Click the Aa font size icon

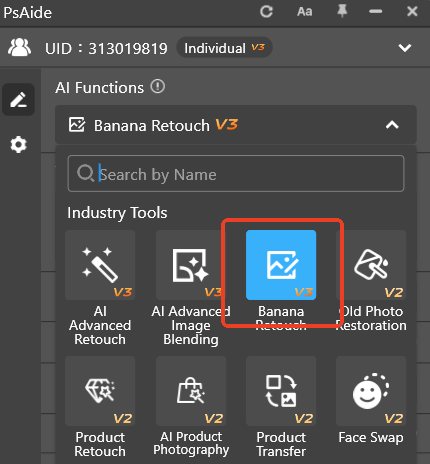pyautogui.click(x=304, y=12)
